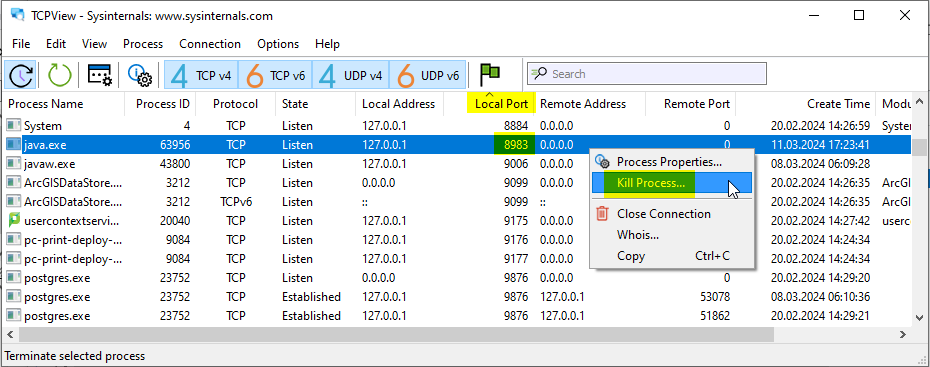930x367 pixels.
Task: Sort by Local Address column header
Action: click(x=399, y=104)
